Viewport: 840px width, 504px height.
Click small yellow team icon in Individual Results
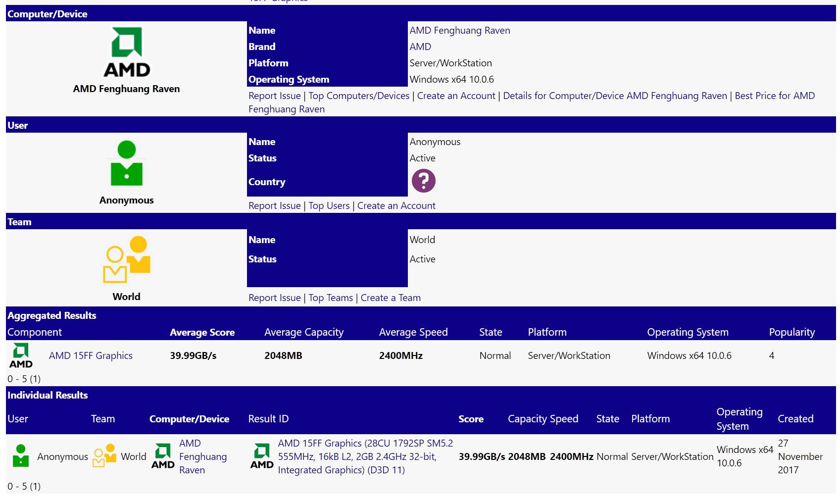pyautogui.click(x=104, y=456)
